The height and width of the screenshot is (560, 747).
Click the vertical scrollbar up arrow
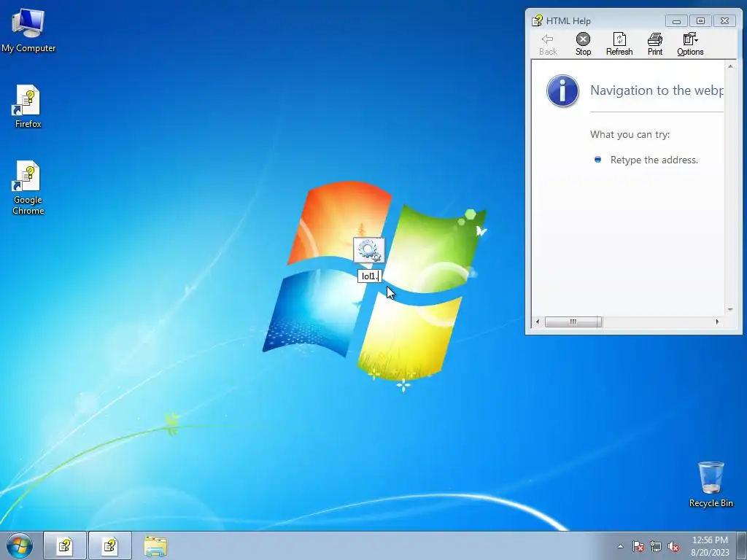(730, 66)
